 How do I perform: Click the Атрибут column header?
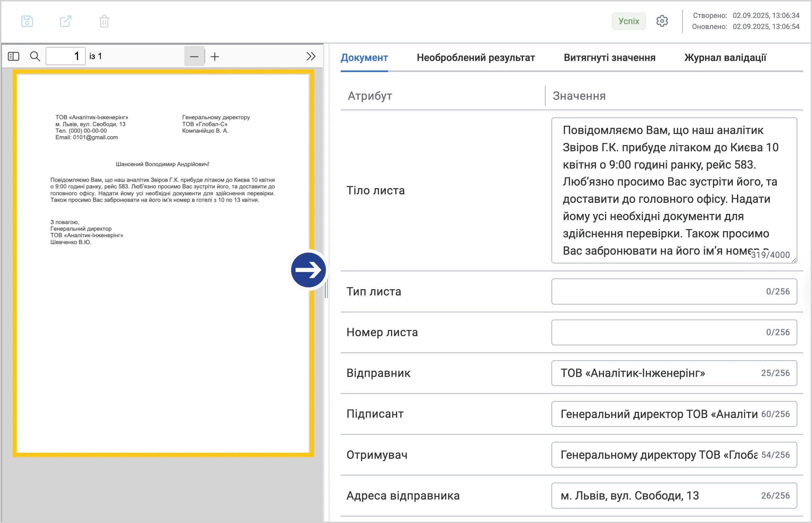(x=369, y=96)
